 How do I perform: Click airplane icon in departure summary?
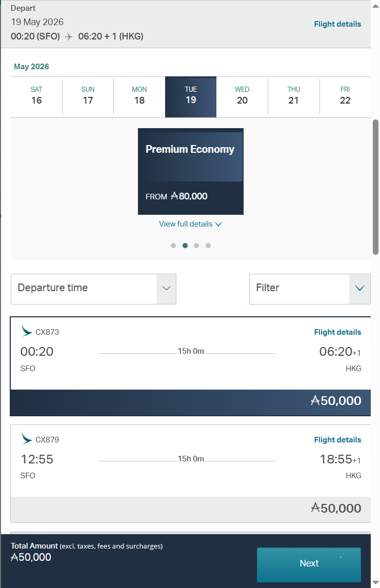pyautogui.click(x=69, y=37)
